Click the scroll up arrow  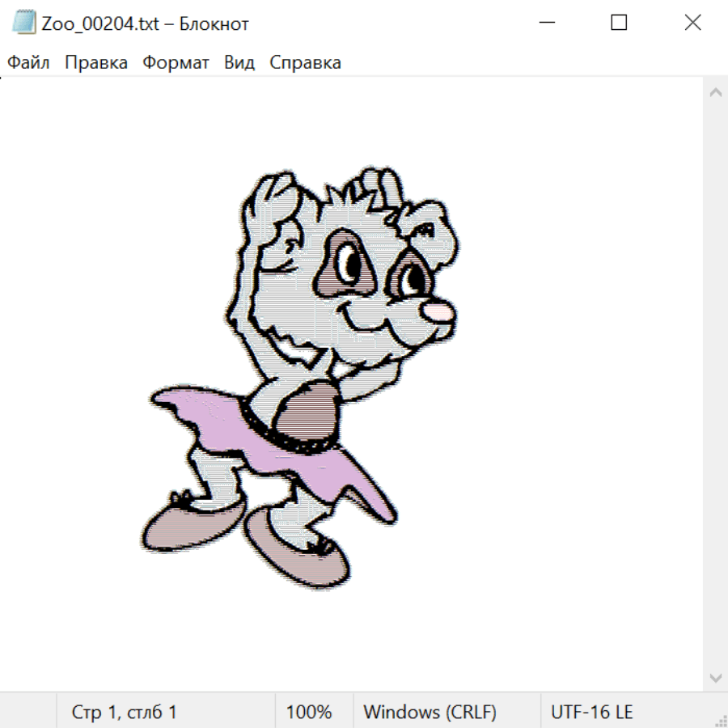(715, 92)
